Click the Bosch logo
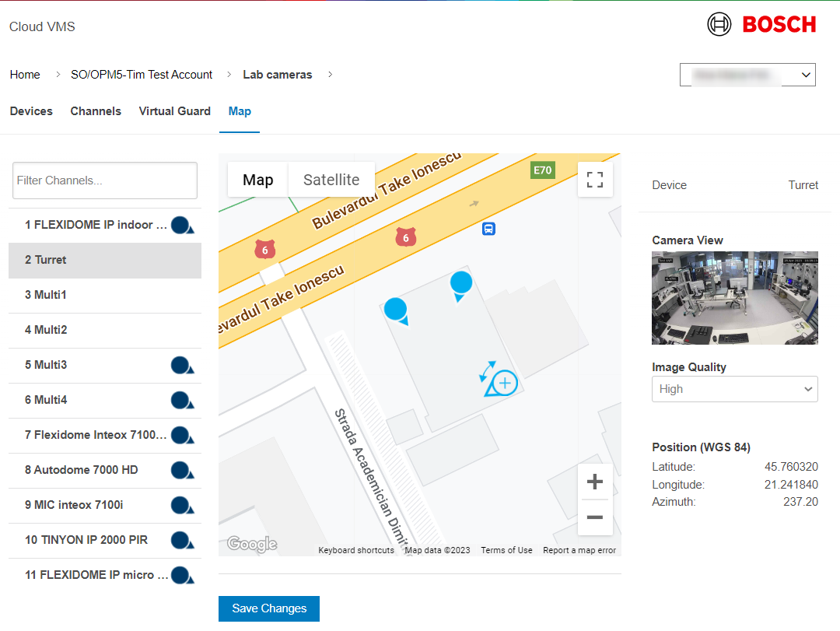840x631 pixels. click(x=761, y=25)
